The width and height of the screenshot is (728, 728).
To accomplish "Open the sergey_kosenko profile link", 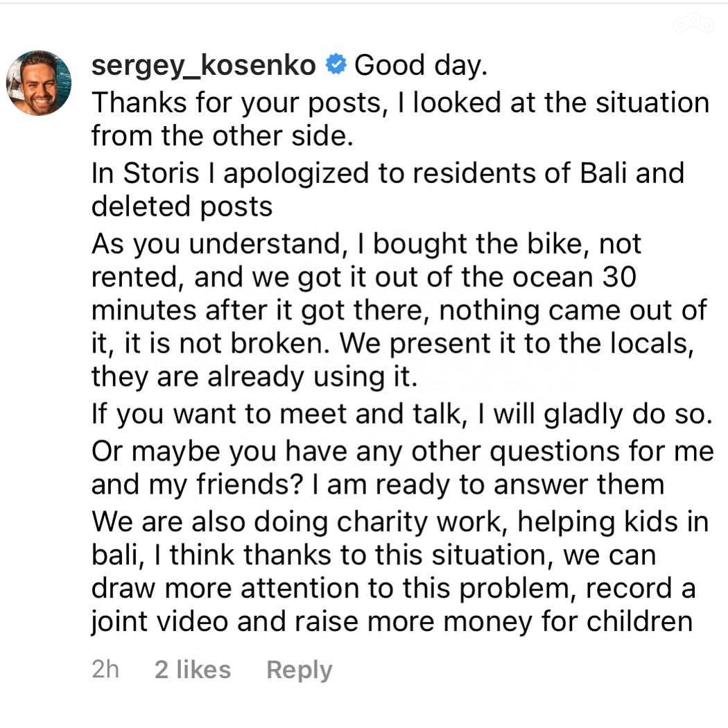I will [204, 65].
